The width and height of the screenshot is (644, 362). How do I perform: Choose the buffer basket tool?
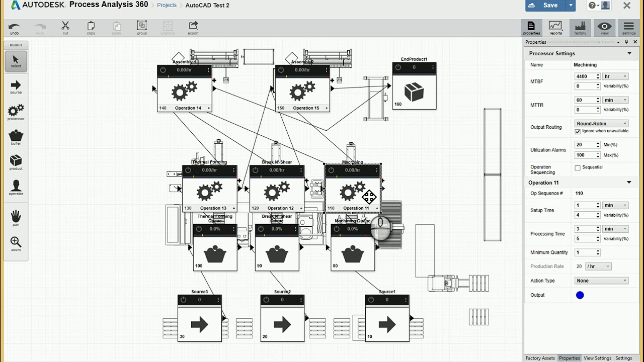tap(16, 137)
